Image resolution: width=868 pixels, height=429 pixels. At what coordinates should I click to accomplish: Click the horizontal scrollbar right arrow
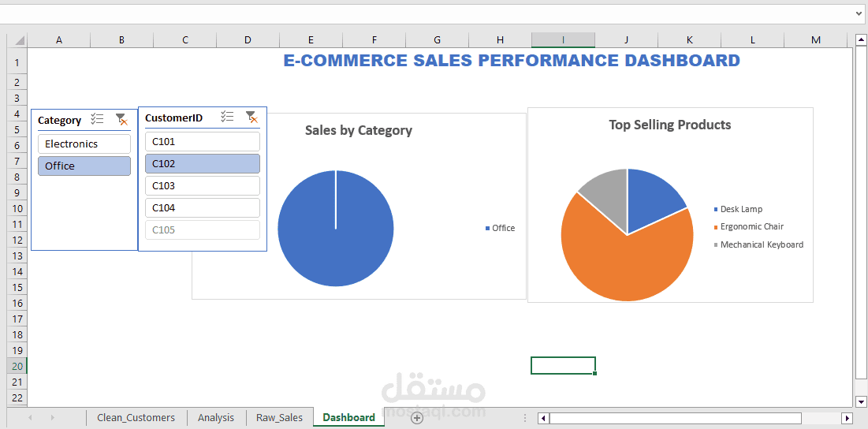847,418
